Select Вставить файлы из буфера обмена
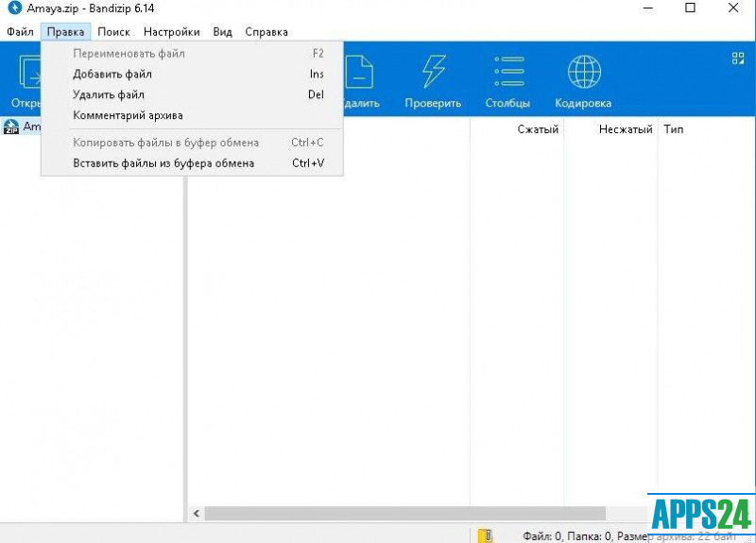Screen dimensions: 756x543 tap(193, 163)
